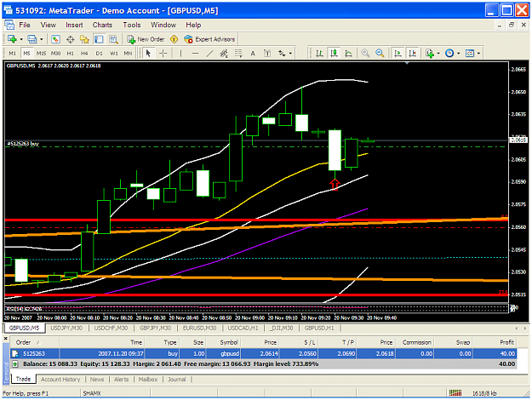
Task: Switch to the USDJPY,M30 chart tab
Action: 66,328
